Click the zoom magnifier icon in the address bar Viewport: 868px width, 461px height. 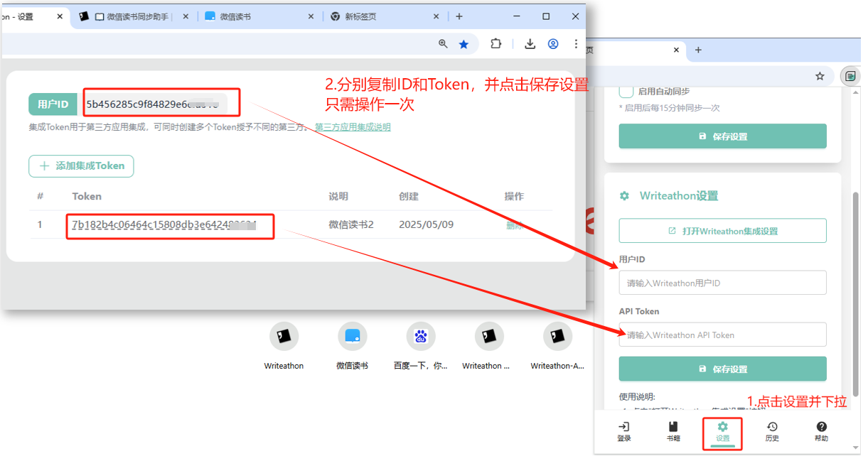pyautogui.click(x=443, y=44)
